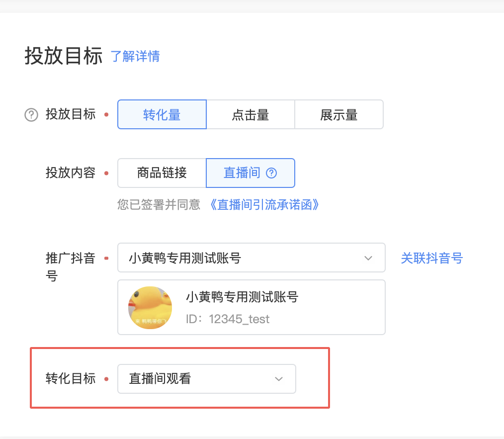Screen dimensions: 504x439
Task: Click the small yellow duck avatar thumbnail
Action: [x=150, y=307]
